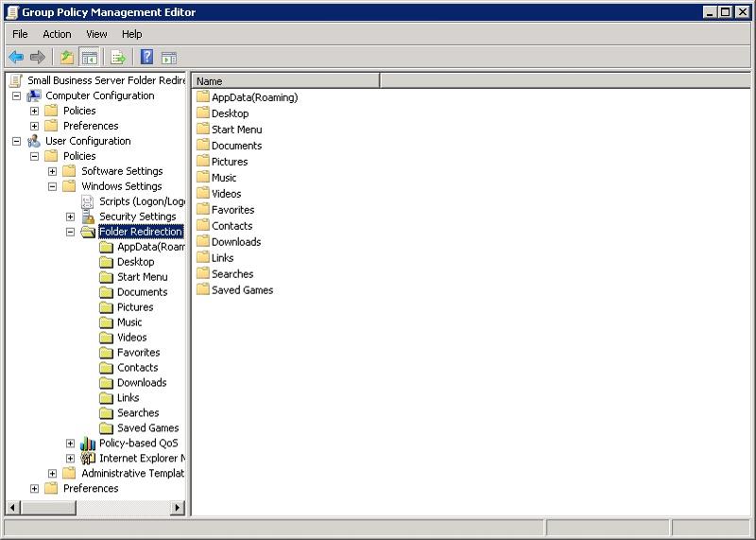Open the Help menu
756x540 pixels.
coord(131,34)
